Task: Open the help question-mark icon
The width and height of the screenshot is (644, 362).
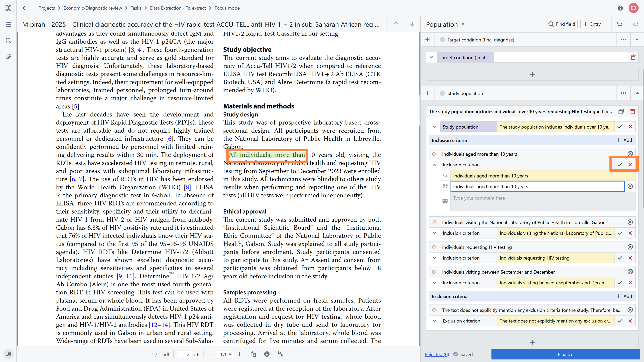Action: pyautogui.click(x=620, y=8)
